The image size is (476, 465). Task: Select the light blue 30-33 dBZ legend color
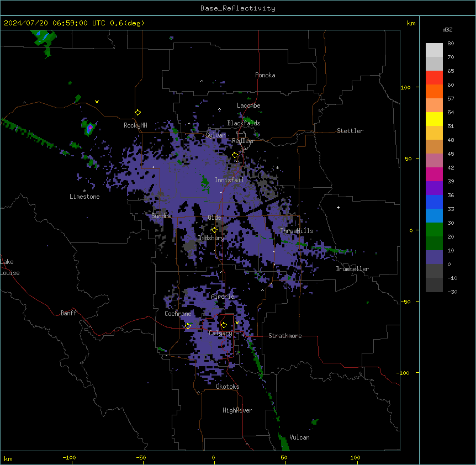click(x=434, y=215)
